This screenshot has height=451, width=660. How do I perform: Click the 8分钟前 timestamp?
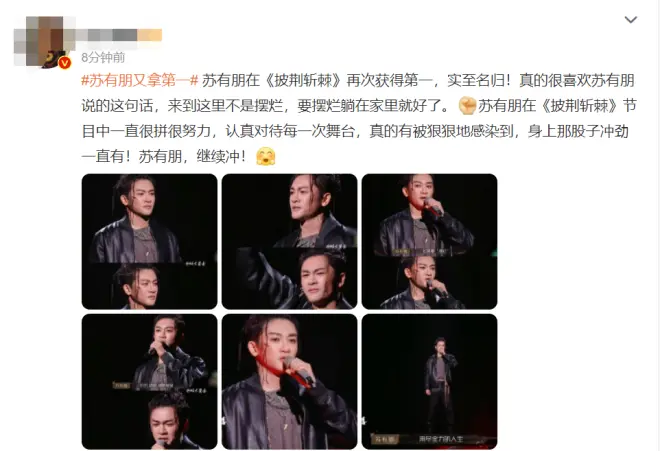(x=103, y=58)
